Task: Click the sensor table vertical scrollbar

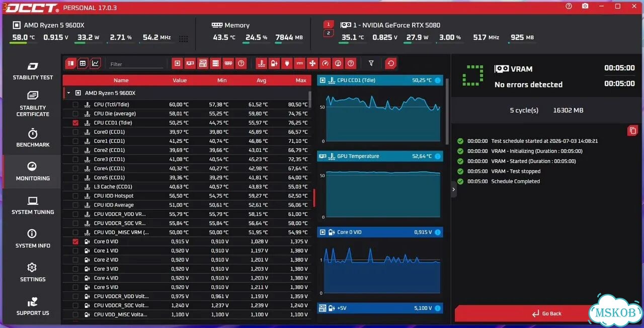Action: pyautogui.click(x=310, y=99)
